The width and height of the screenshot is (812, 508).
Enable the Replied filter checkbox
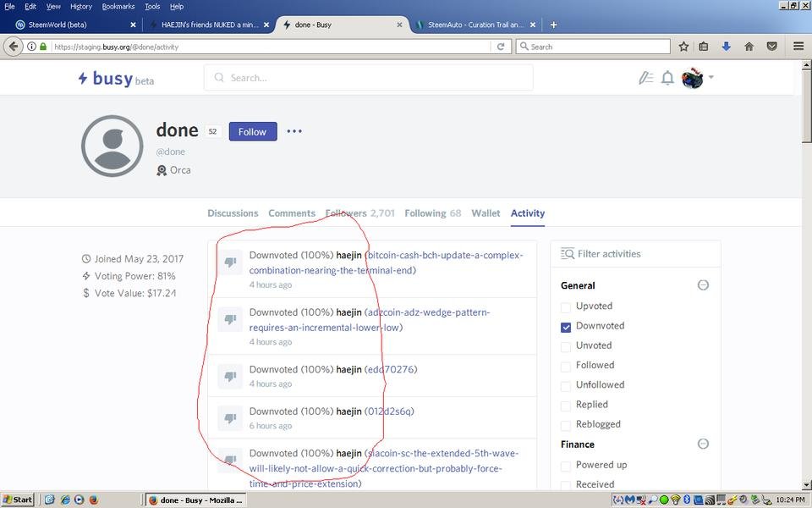pos(566,406)
